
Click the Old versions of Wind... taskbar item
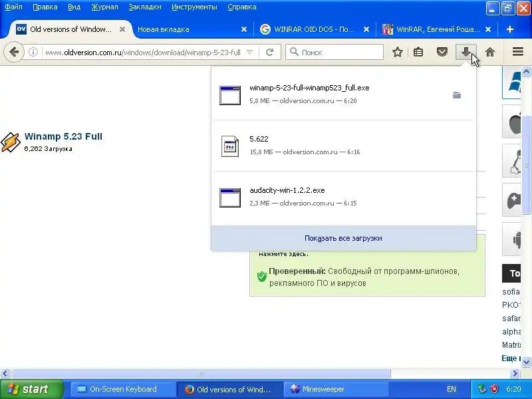click(229, 389)
